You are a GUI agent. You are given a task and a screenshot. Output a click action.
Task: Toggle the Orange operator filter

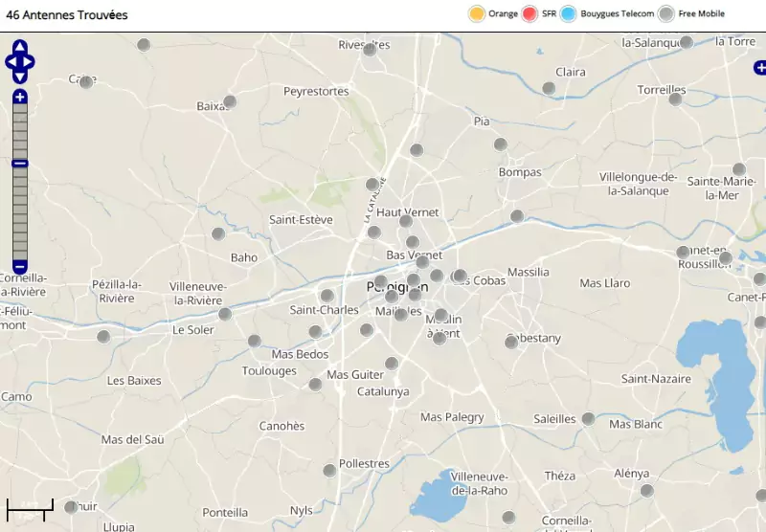click(476, 13)
